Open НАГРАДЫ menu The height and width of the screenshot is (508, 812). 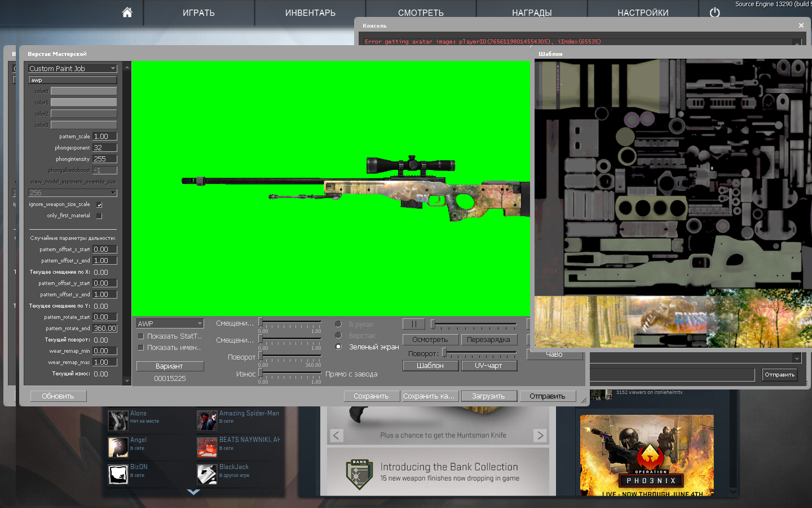532,12
